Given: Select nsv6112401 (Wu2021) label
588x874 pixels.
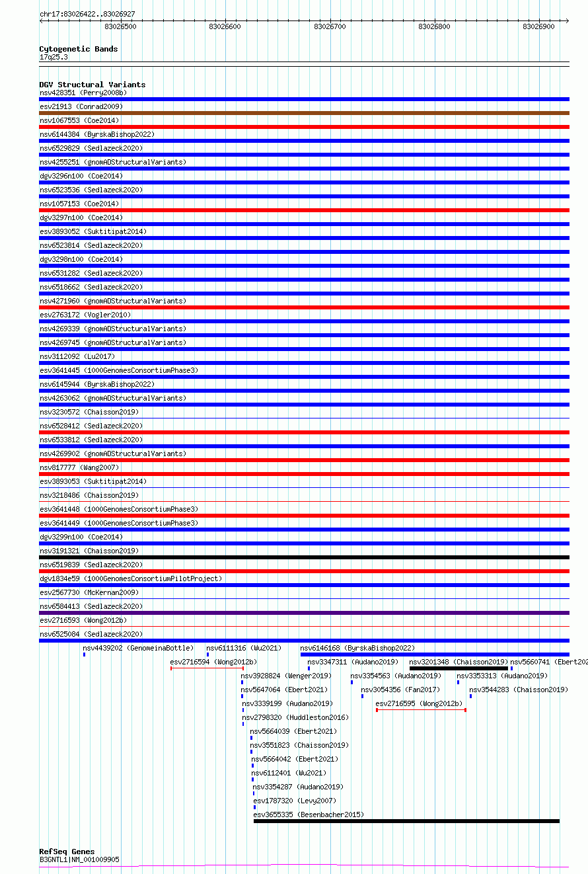Looking at the screenshot, I should [x=289, y=773].
